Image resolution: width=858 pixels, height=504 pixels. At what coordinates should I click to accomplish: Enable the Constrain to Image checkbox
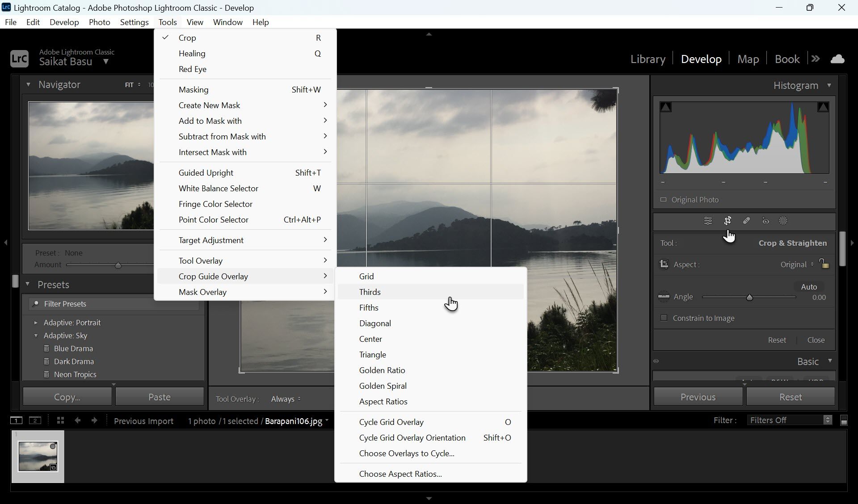pos(664,318)
